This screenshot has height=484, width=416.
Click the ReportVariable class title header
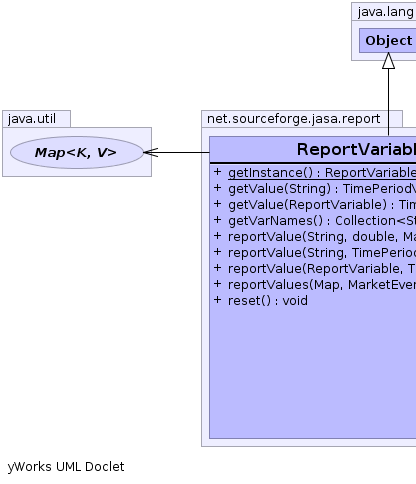[x=313, y=149]
